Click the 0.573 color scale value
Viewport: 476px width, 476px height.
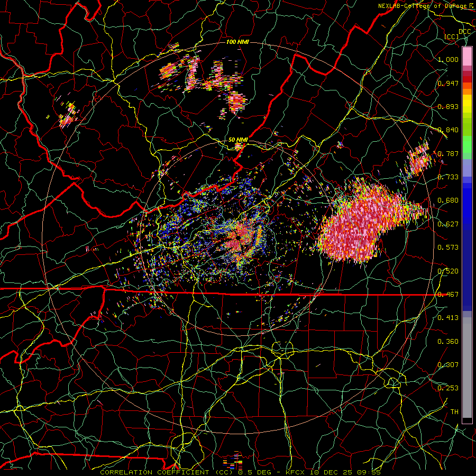coord(448,248)
